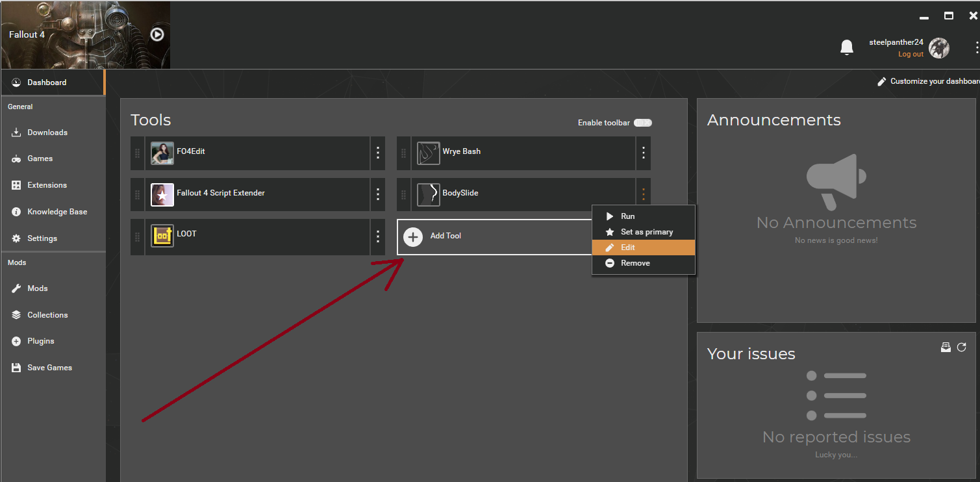Toggle the Enable toolbar switch
This screenshot has width=980, height=482.
(x=643, y=123)
